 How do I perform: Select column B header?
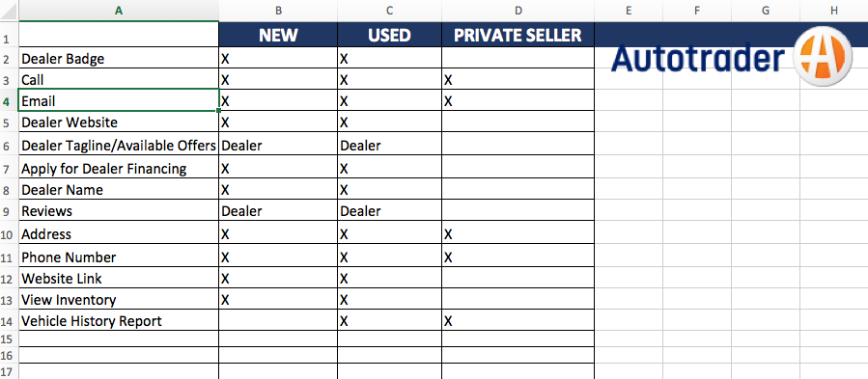pos(278,11)
